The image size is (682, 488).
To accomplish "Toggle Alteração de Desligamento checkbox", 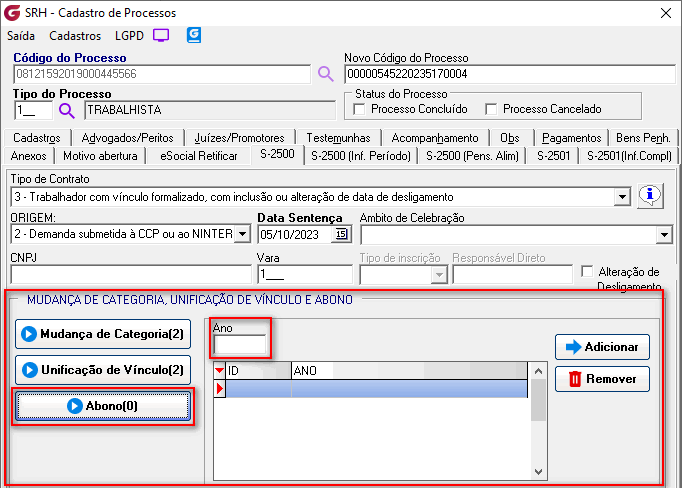I will (x=587, y=272).
